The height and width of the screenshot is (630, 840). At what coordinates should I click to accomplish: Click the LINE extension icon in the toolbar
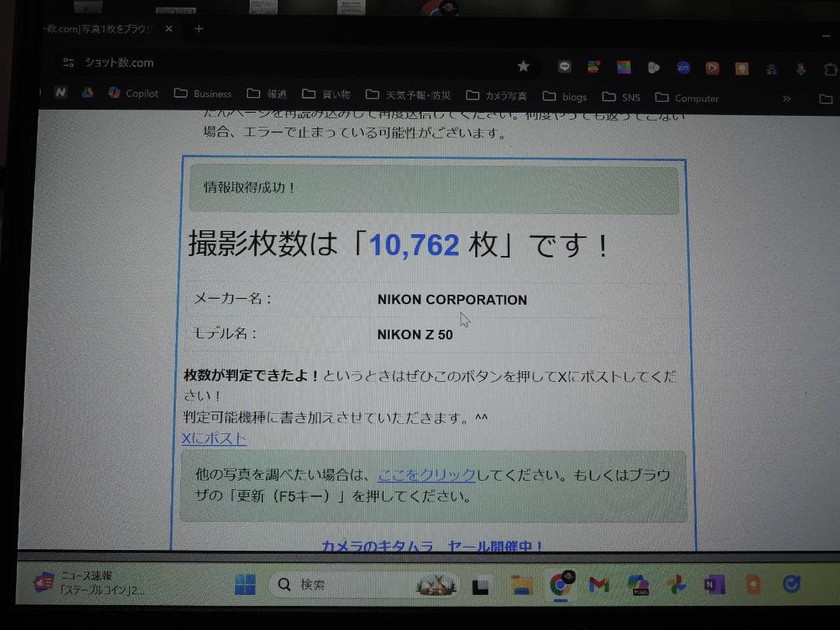tap(565, 68)
